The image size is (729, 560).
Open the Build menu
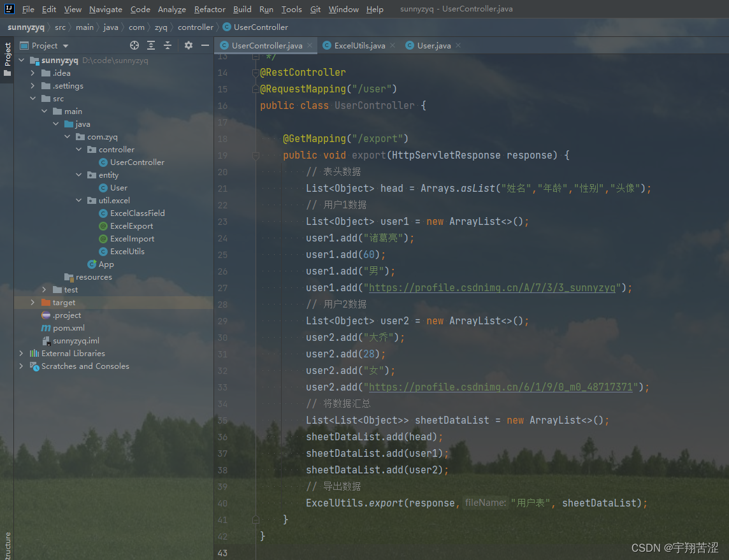click(x=242, y=10)
